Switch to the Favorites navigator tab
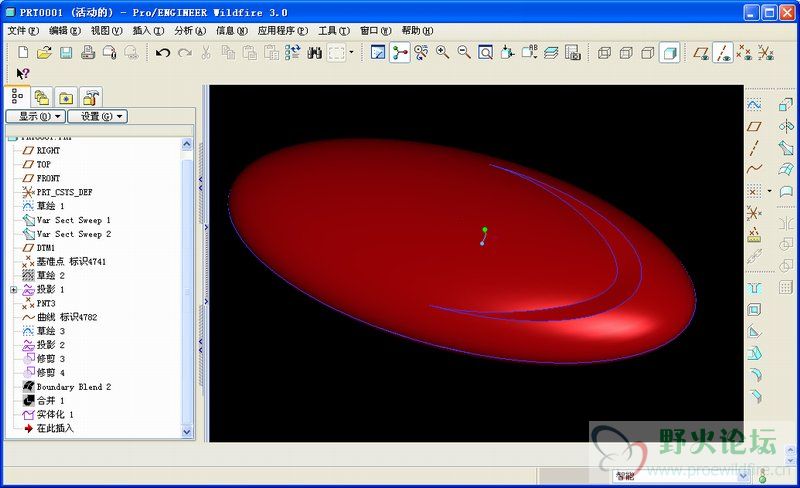 [66, 97]
